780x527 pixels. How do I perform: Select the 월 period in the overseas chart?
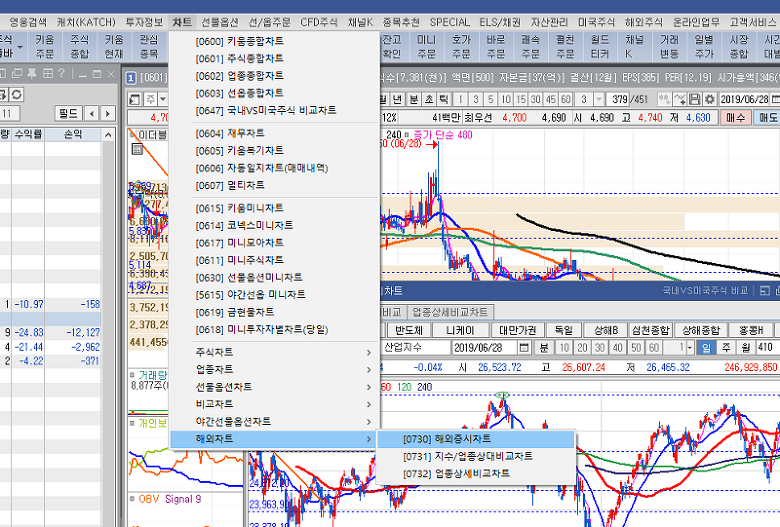(x=746, y=347)
